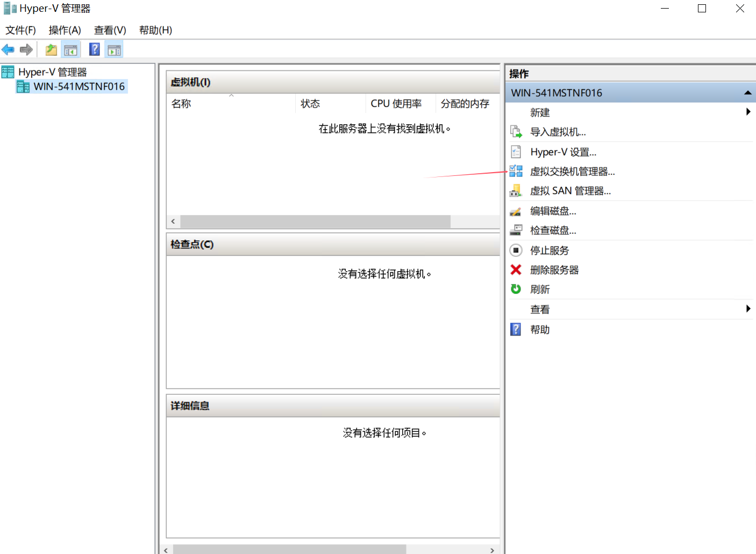Select Hyper-V 管理器 root tree node
Viewport: 756px width, 554px height.
point(53,72)
